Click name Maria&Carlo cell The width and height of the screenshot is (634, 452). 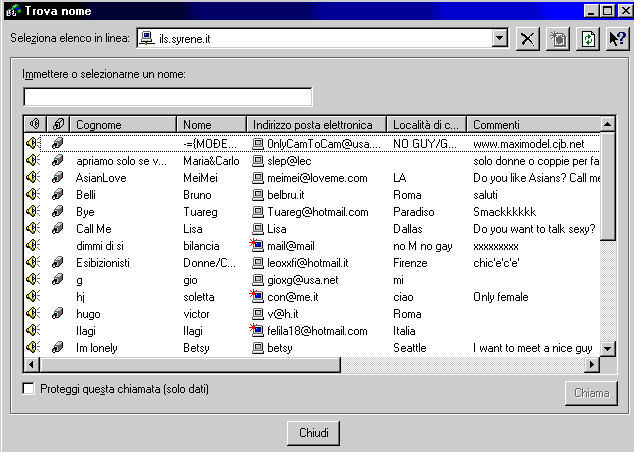[211, 161]
